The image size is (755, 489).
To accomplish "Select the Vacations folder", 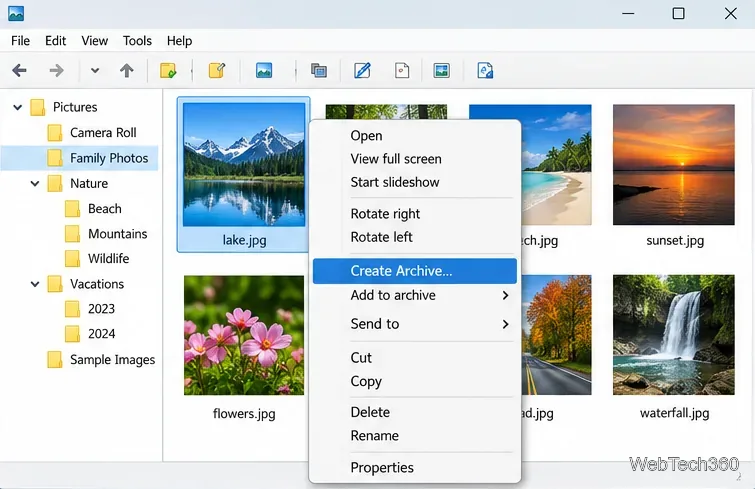I will pyautogui.click(x=97, y=284).
